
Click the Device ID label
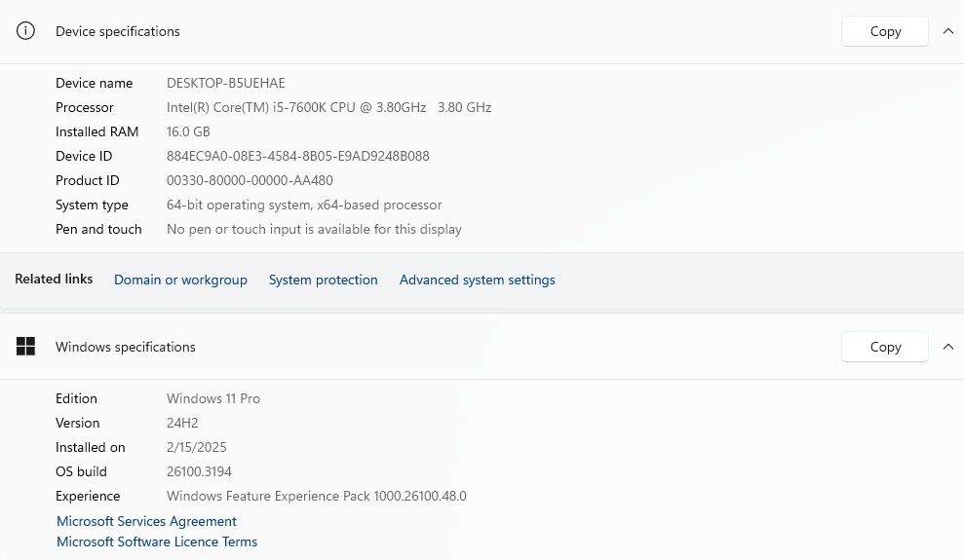click(x=84, y=156)
